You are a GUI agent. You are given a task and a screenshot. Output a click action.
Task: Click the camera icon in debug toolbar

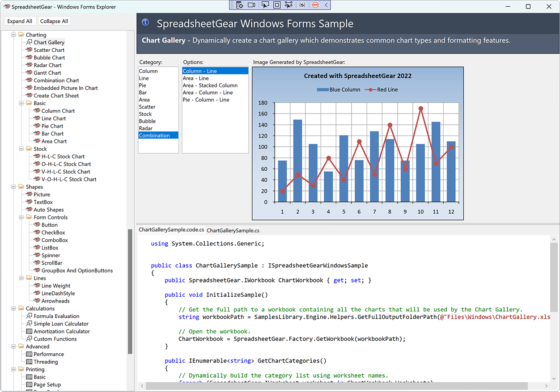point(251,5)
